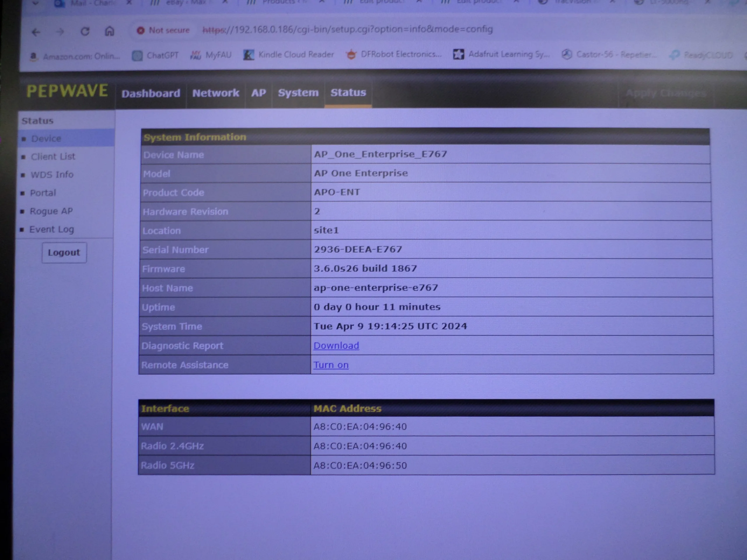Open the Adafruit Learning System bookmark
Screen dimensions: 747x560
point(502,54)
